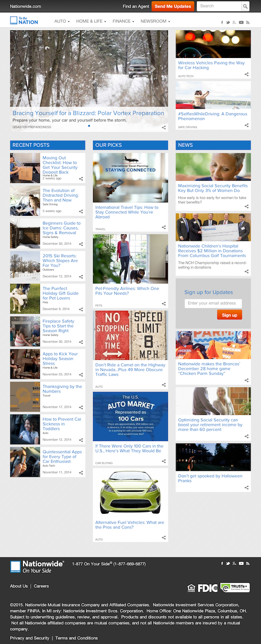Click the search magnifier icon
The image size is (261, 644).
(245, 6)
